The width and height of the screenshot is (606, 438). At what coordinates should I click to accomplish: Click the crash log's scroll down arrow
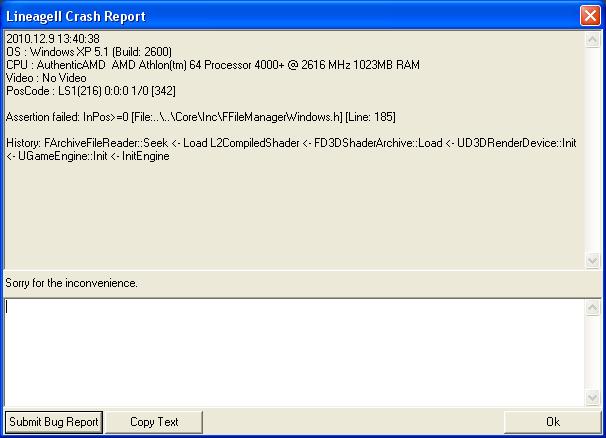[x=592, y=260]
